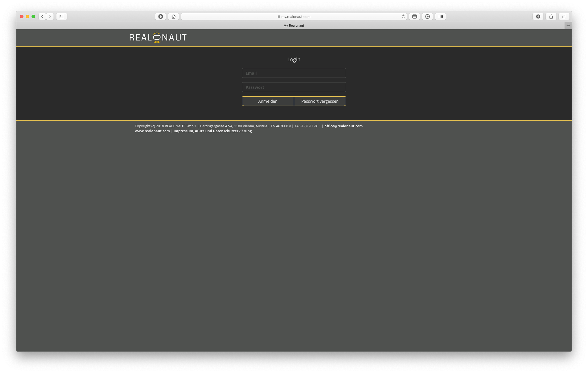Show all tabs overview icon
Image resolution: width=588 pixels, height=373 pixels.
coord(564,16)
